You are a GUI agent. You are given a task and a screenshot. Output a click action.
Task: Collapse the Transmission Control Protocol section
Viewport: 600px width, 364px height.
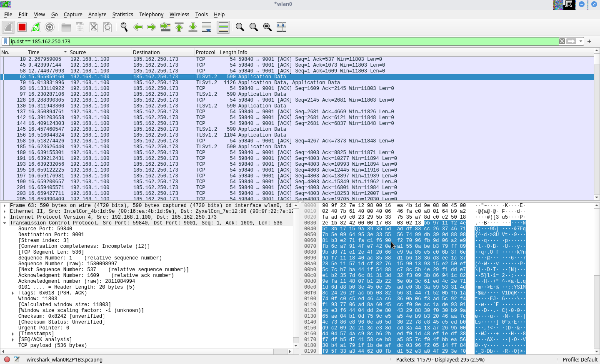click(x=5, y=223)
